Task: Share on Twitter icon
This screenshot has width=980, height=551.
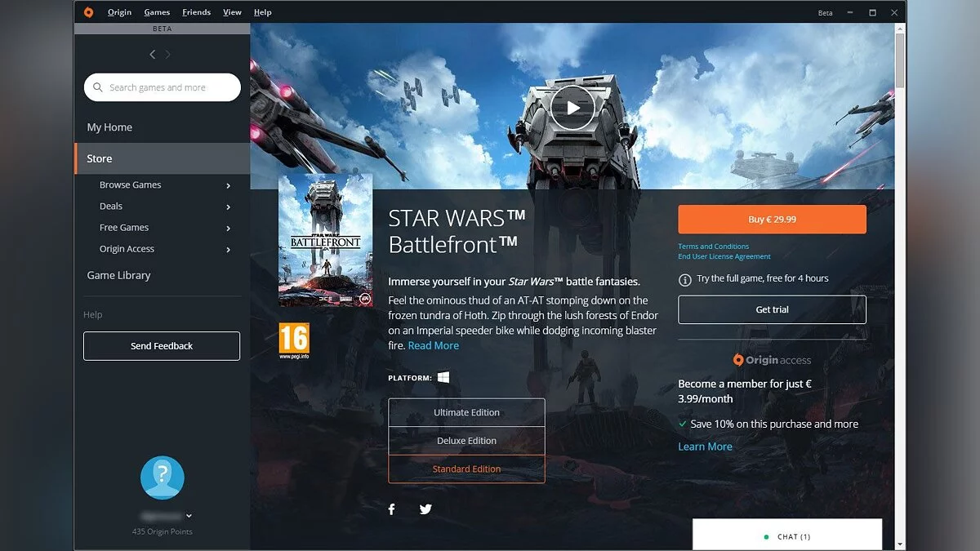Action: (425, 509)
